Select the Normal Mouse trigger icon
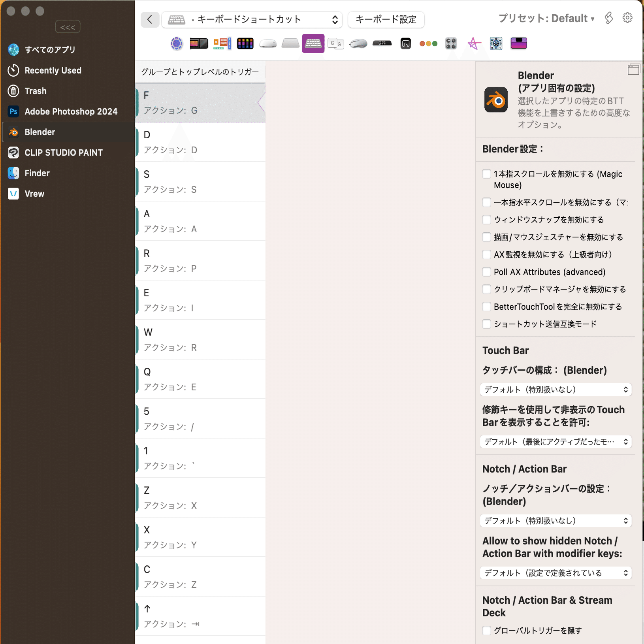This screenshot has height=644, width=644. [x=358, y=43]
